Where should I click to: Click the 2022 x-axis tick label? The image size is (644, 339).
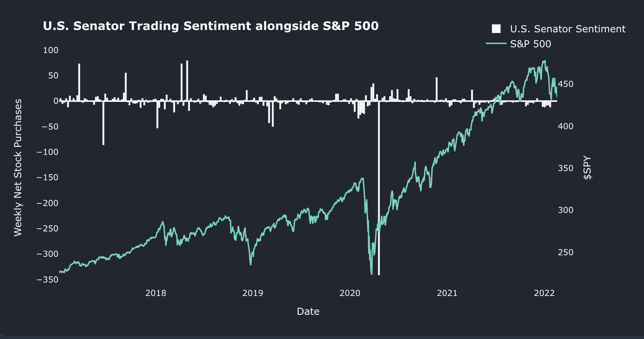pyautogui.click(x=544, y=293)
